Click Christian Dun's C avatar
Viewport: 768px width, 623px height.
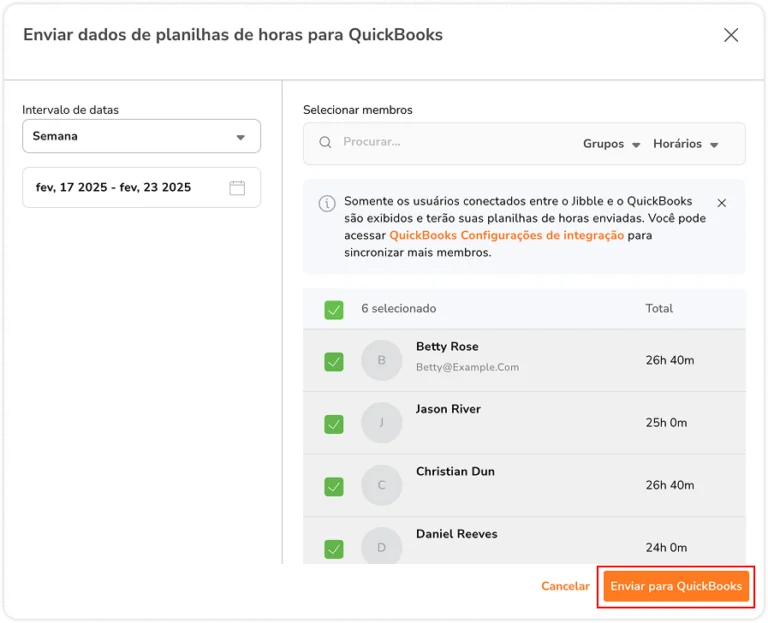pos(382,485)
